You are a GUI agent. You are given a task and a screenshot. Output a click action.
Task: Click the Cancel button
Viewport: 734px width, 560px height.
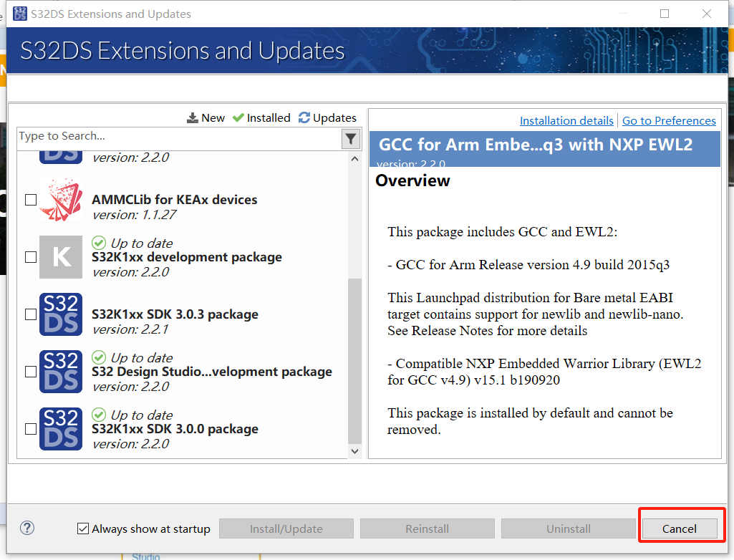(680, 528)
